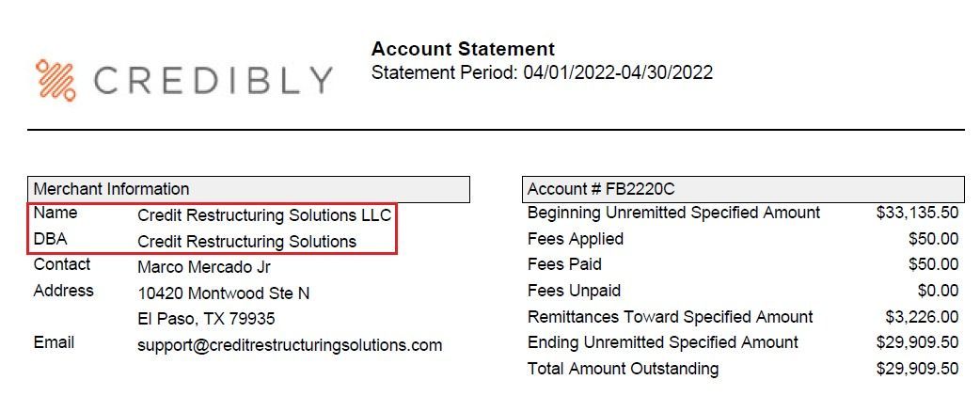Screen dimensions: 980x396
Task: Click the Beginning Unremitted Specified Amount label
Action: click(673, 213)
